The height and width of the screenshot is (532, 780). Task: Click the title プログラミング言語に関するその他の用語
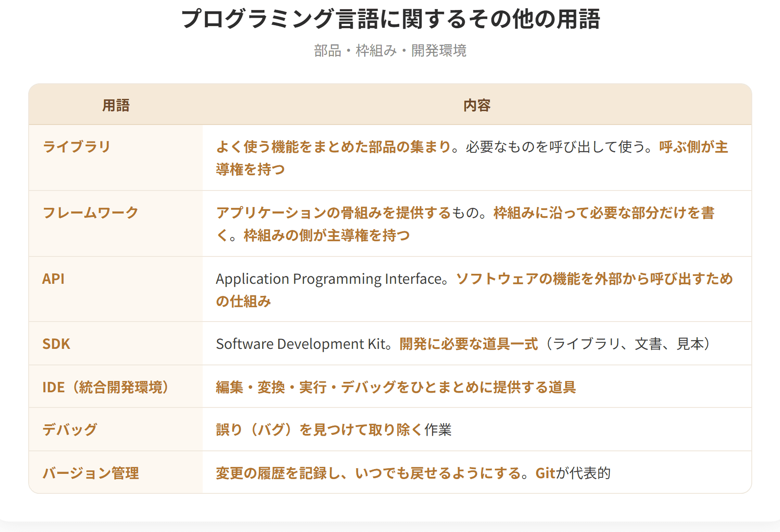[390, 19]
